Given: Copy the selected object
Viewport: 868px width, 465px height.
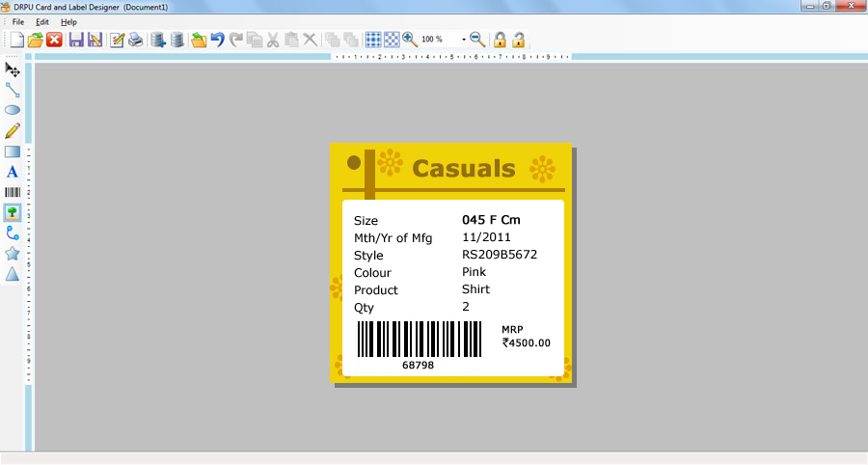Looking at the screenshot, I should coord(255,40).
